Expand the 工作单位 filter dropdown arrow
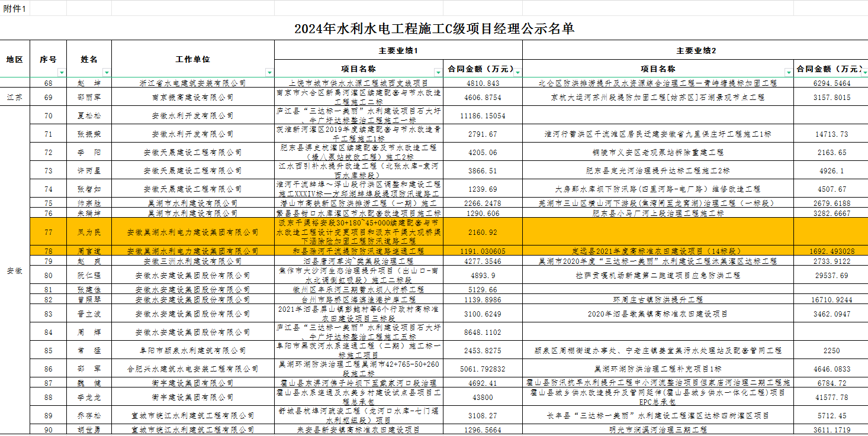The image size is (868, 436). (269, 72)
